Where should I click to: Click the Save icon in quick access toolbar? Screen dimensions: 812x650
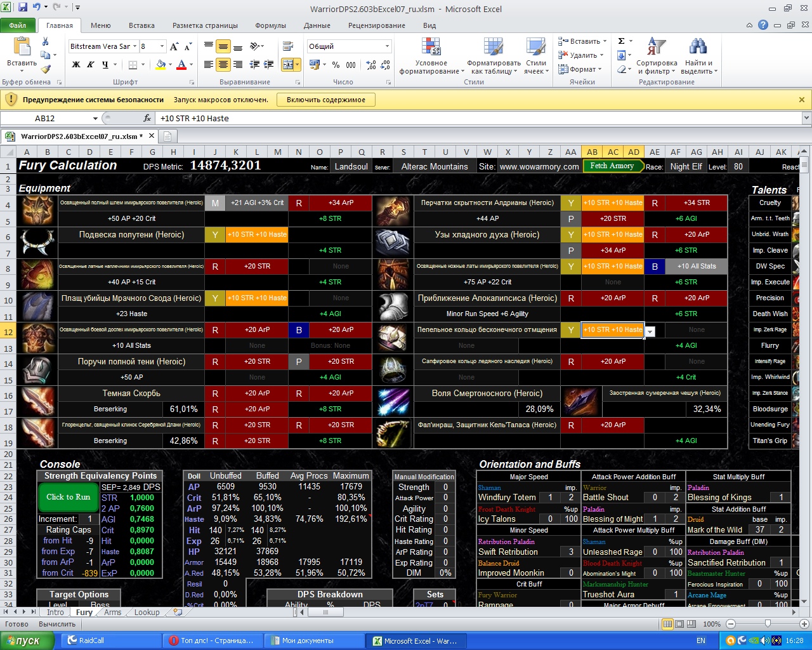click(23, 8)
